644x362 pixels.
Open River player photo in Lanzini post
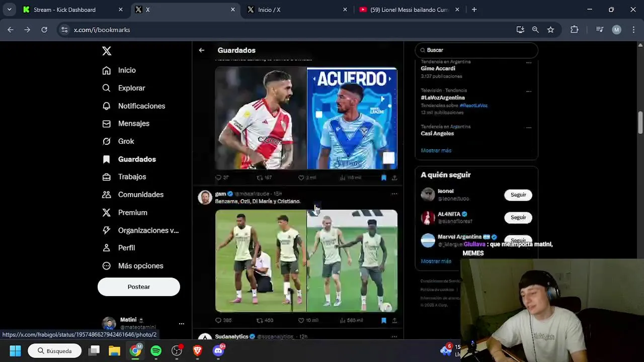coord(261,118)
